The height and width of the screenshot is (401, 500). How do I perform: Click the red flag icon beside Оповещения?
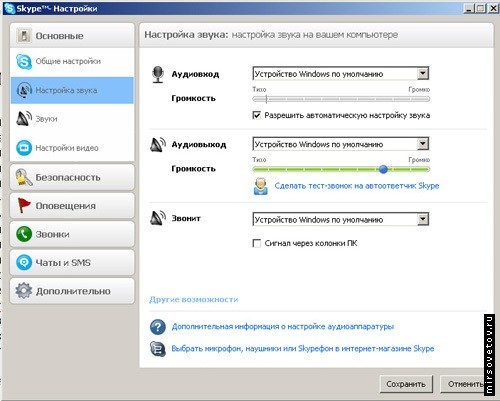click(24, 206)
